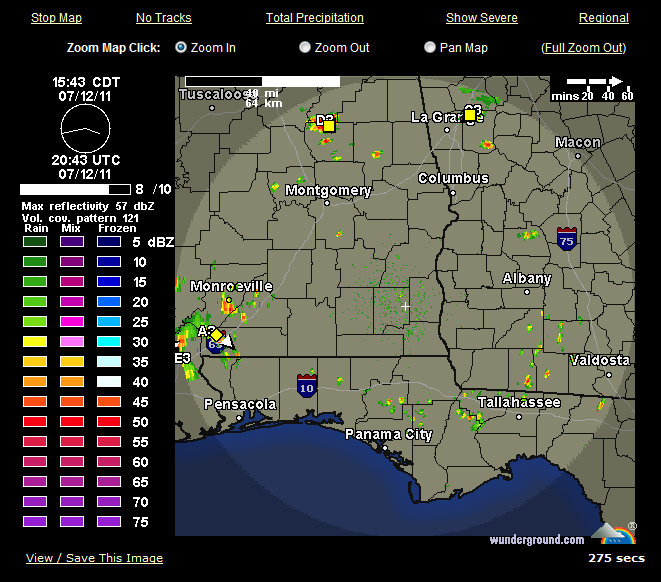Select the Zoom In radio button
The width and height of the screenshot is (661, 582).
pos(181,47)
